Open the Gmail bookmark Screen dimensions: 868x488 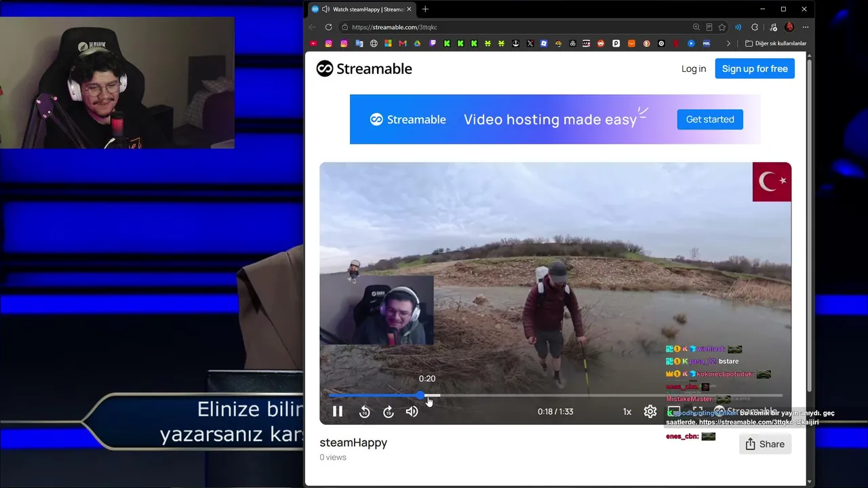pos(403,43)
